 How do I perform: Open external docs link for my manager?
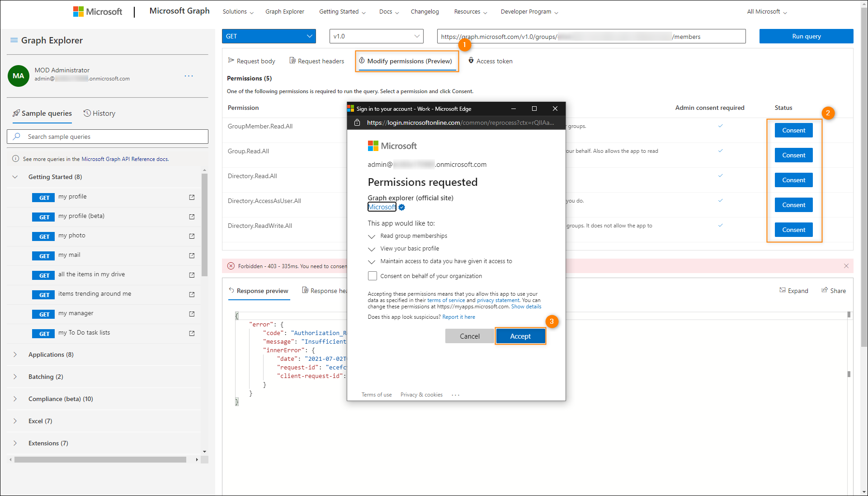[192, 314]
